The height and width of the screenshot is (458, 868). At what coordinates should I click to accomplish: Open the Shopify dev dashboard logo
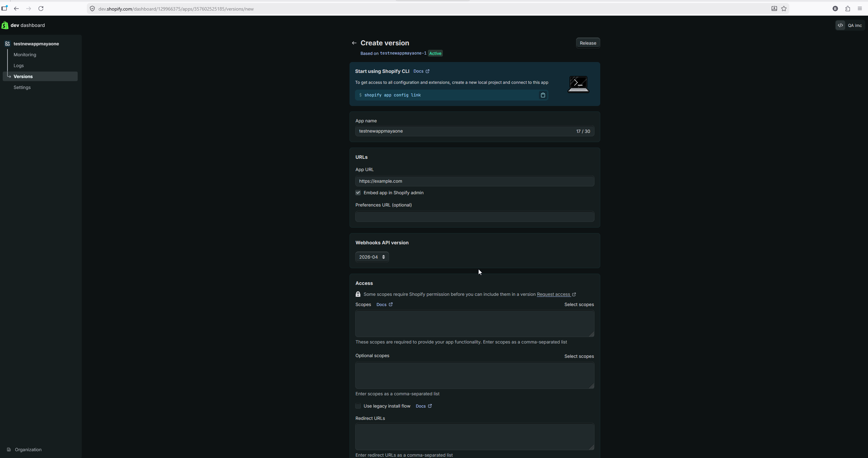tap(5, 25)
